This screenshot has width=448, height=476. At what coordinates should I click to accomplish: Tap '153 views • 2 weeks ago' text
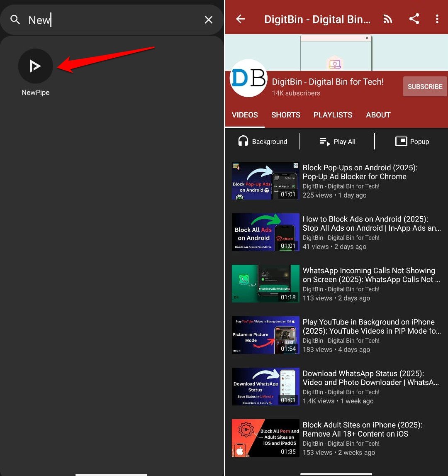tap(339, 453)
